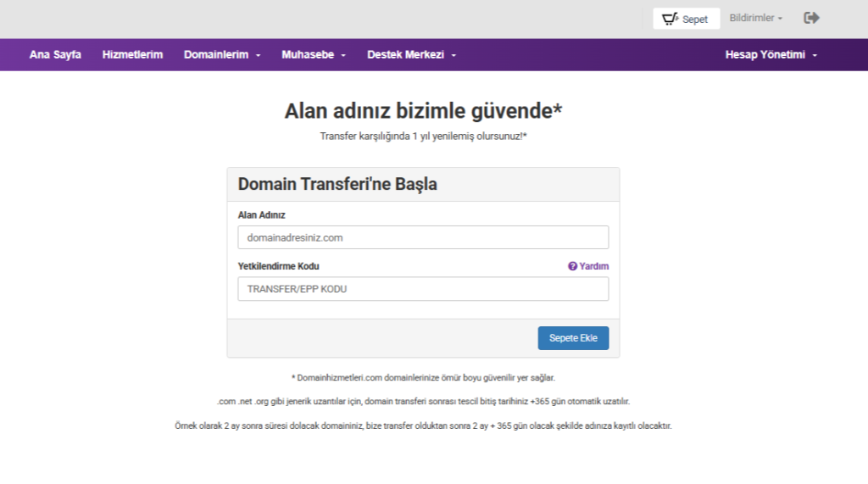Click the TRANSFER/EPP KODU input field

[423, 289]
